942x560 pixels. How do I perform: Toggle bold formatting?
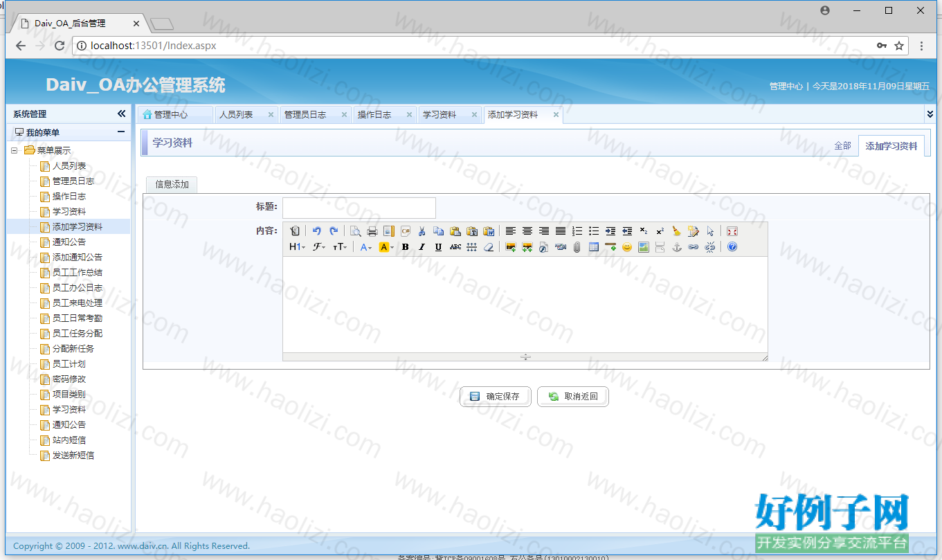[406, 247]
